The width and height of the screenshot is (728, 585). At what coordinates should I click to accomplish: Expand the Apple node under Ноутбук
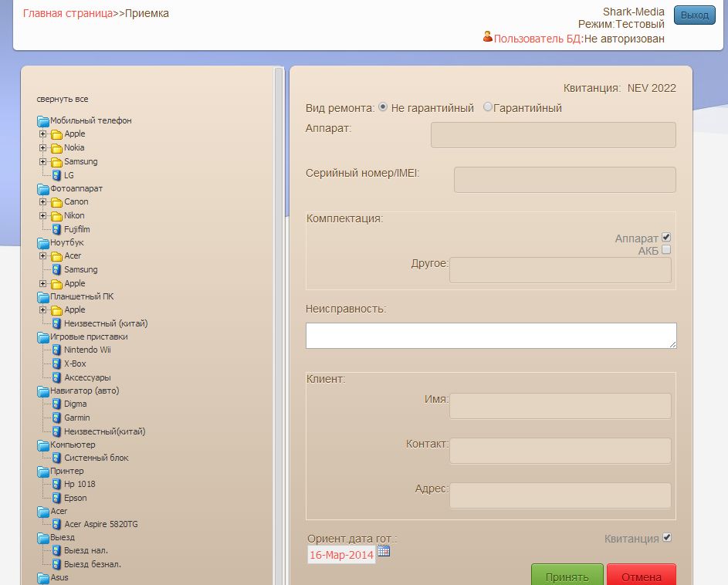pyautogui.click(x=42, y=283)
